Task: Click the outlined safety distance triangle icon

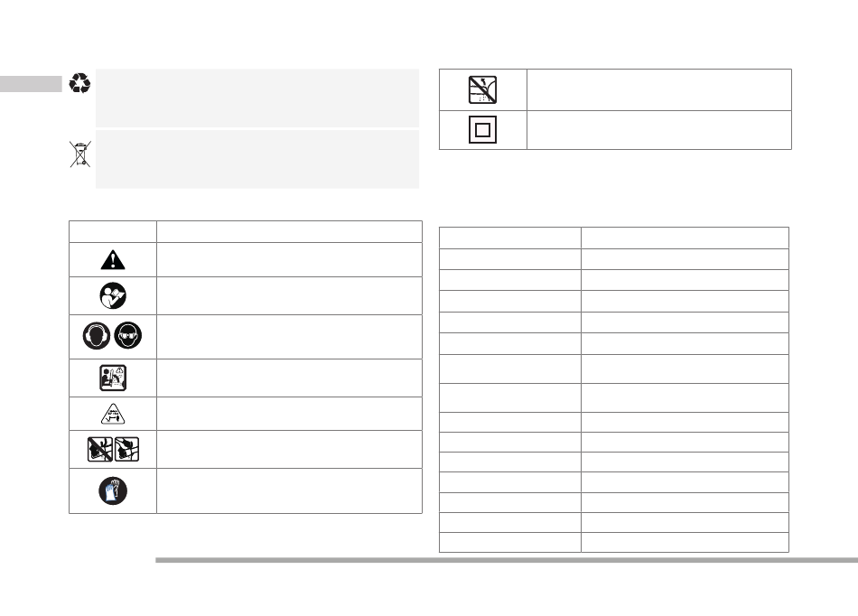Action: coord(113,415)
